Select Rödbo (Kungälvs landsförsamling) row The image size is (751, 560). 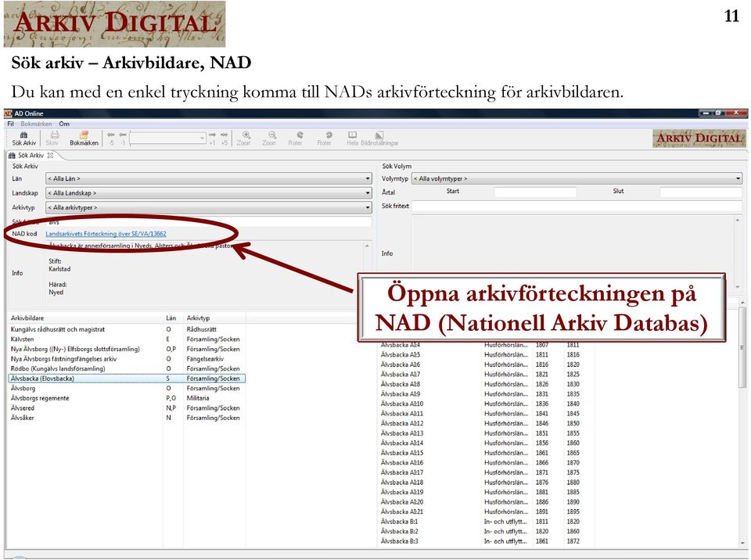(127, 369)
